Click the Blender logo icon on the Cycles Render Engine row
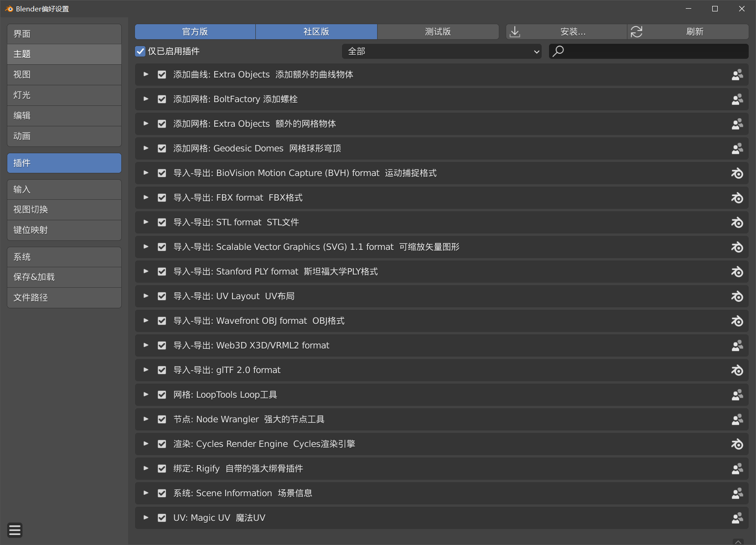The height and width of the screenshot is (545, 756). tap(737, 444)
